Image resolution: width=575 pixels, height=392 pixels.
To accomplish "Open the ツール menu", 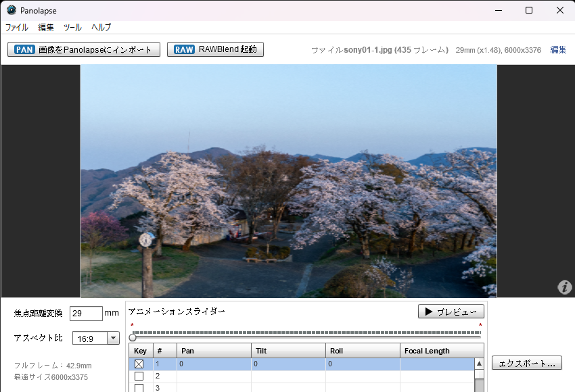I will pos(72,28).
